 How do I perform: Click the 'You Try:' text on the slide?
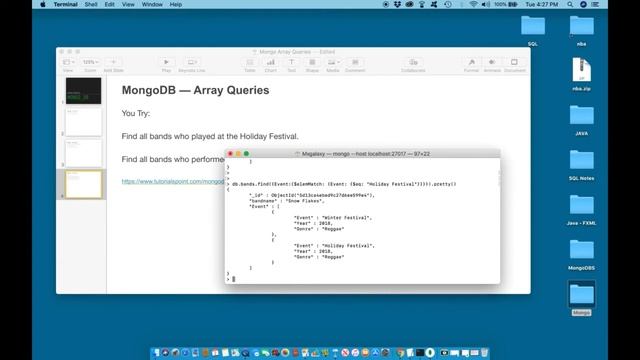pos(136,113)
